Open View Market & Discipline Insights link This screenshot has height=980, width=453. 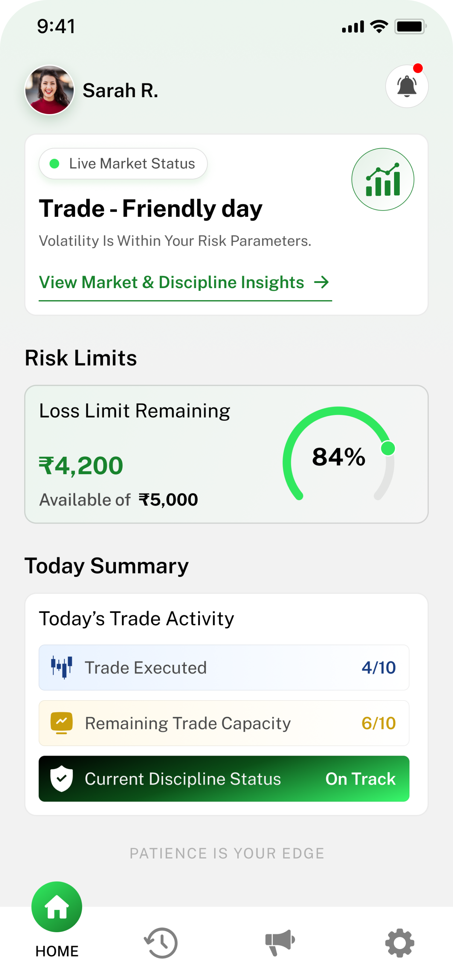click(171, 282)
